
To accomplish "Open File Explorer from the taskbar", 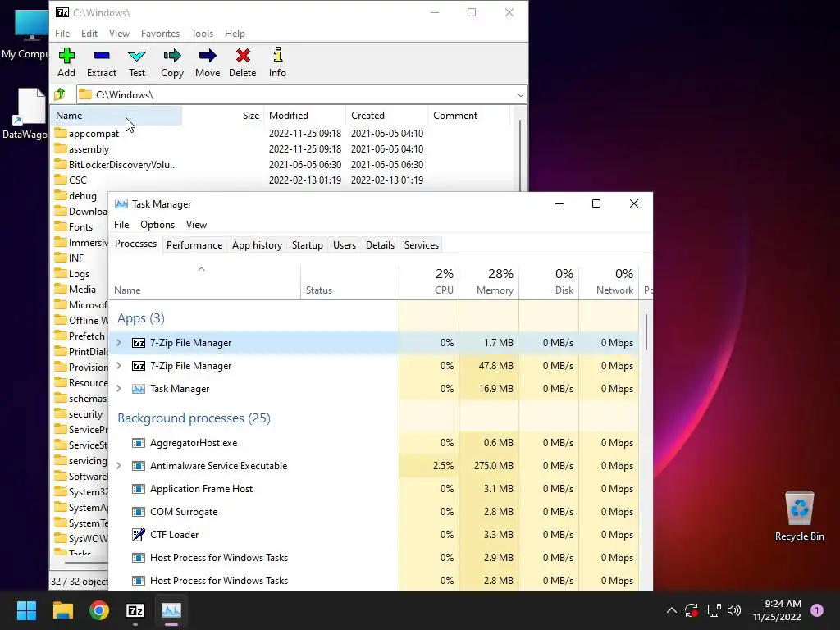I will point(62,610).
